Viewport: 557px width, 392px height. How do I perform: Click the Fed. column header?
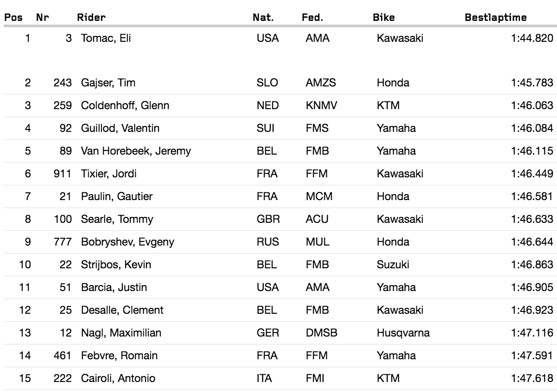312,18
